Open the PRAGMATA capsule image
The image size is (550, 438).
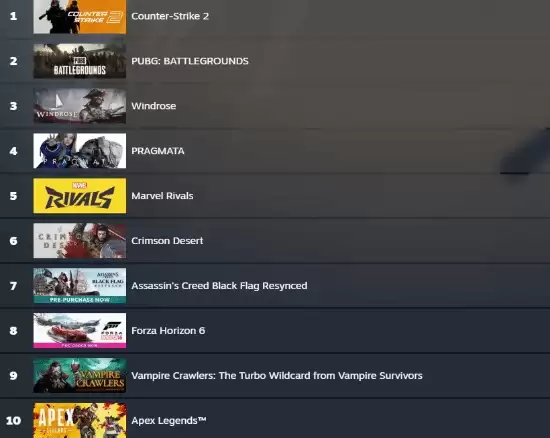(80, 151)
